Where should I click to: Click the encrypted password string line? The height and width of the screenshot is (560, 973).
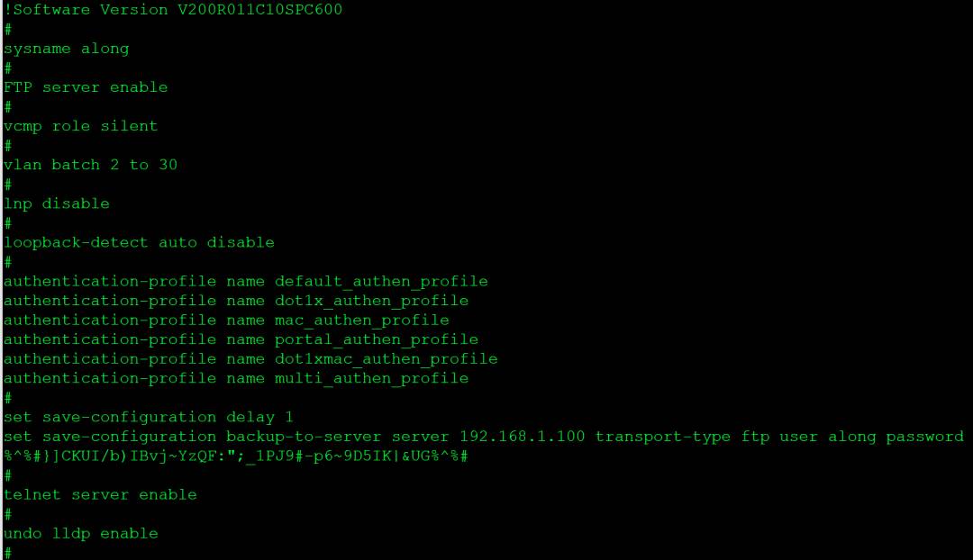tap(236, 456)
